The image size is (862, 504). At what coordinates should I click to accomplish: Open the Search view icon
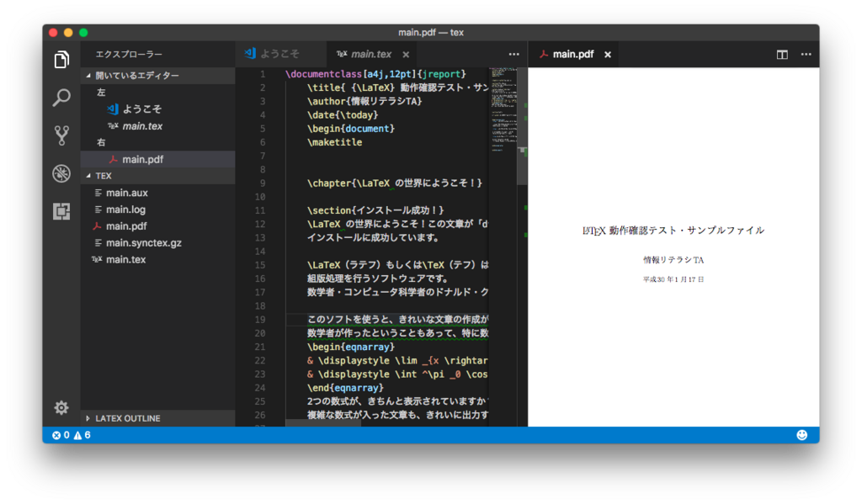[x=61, y=98]
